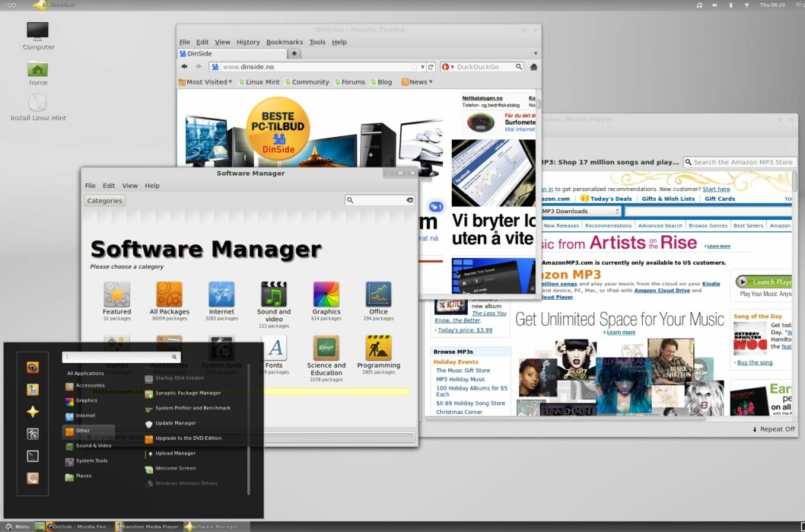Viewport: 805px width, 532px height.
Task: Open the Forums bookmark
Action: tap(349, 81)
